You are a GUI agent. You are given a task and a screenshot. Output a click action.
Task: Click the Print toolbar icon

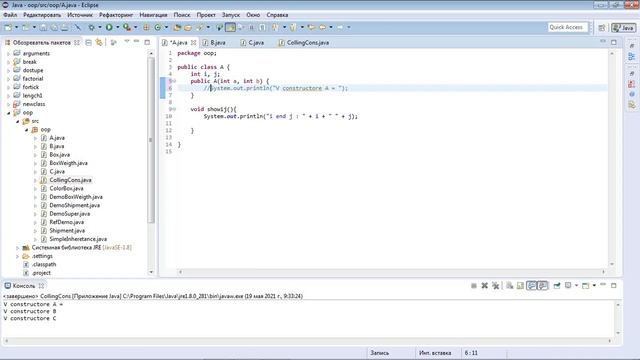[x=64, y=27]
